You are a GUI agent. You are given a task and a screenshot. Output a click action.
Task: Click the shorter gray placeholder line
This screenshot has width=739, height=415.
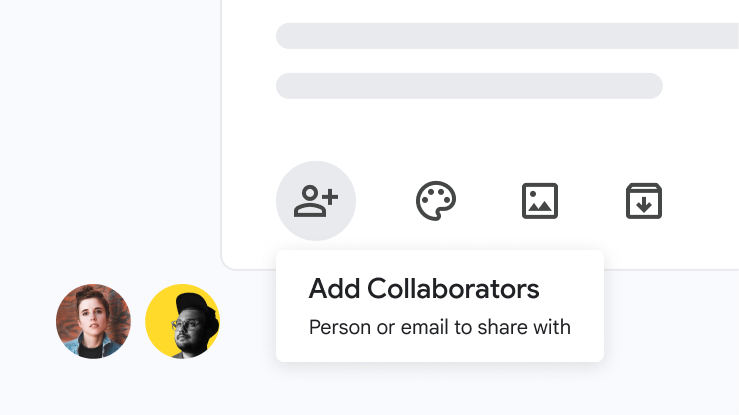468,86
